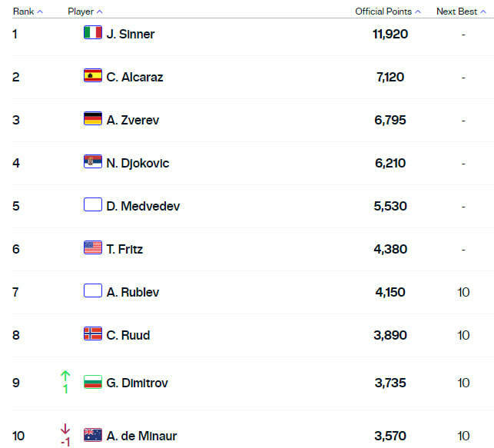Open C. Alcaraz's player profile

click(134, 77)
